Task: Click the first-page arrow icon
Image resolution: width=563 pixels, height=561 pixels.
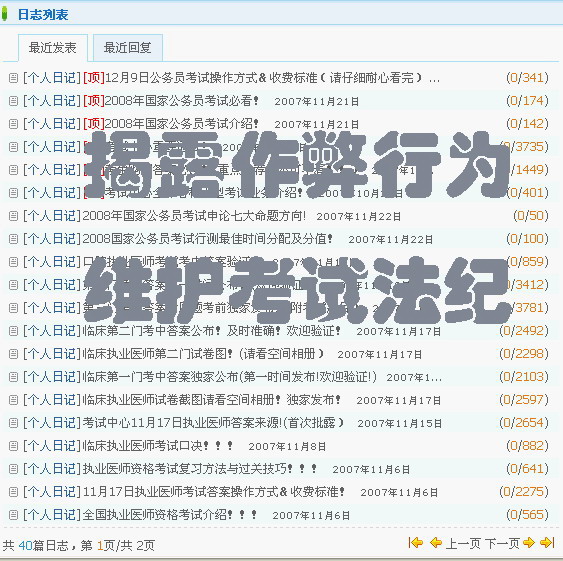Action: coord(416,543)
